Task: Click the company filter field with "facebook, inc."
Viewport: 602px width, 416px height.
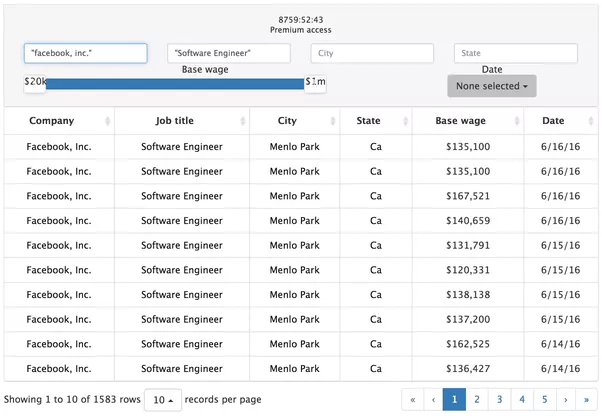Action: pos(86,53)
